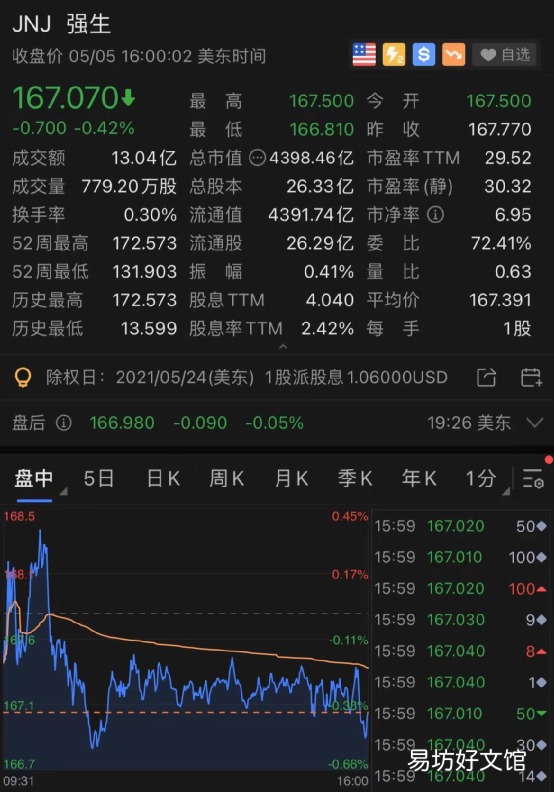The height and width of the screenshot is (792, 554).
Task: Open chart settings list icon
Action: (533, 478)
